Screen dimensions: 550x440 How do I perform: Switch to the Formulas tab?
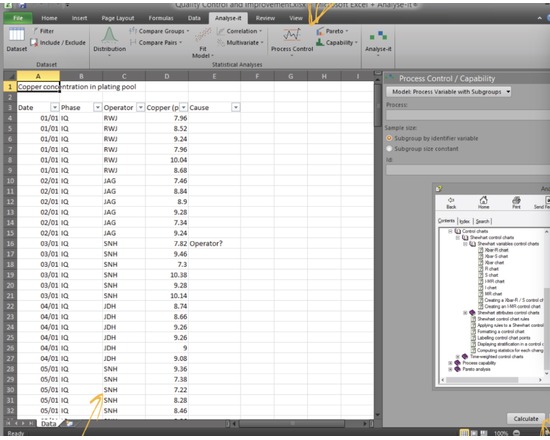pyautogui.click(x=161, y=18)
